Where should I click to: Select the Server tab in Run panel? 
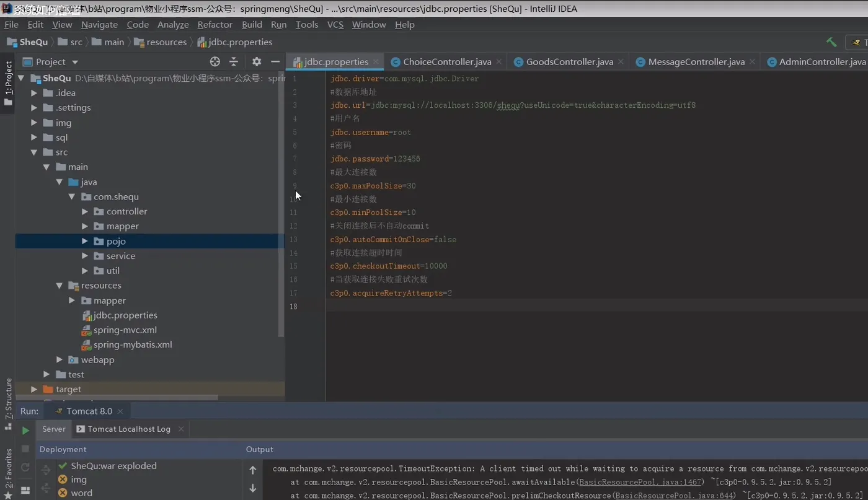point(54,429)
